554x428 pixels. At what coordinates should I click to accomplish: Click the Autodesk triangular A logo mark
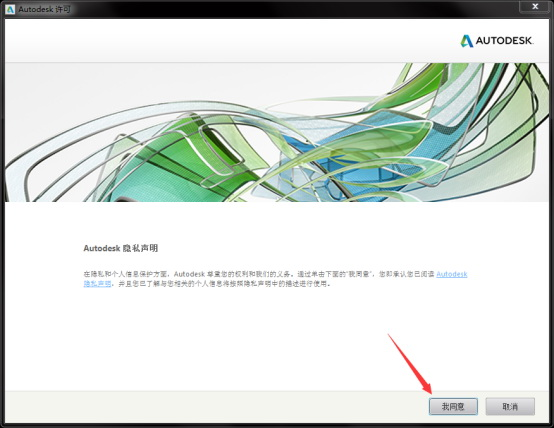[x=467, y=41]
